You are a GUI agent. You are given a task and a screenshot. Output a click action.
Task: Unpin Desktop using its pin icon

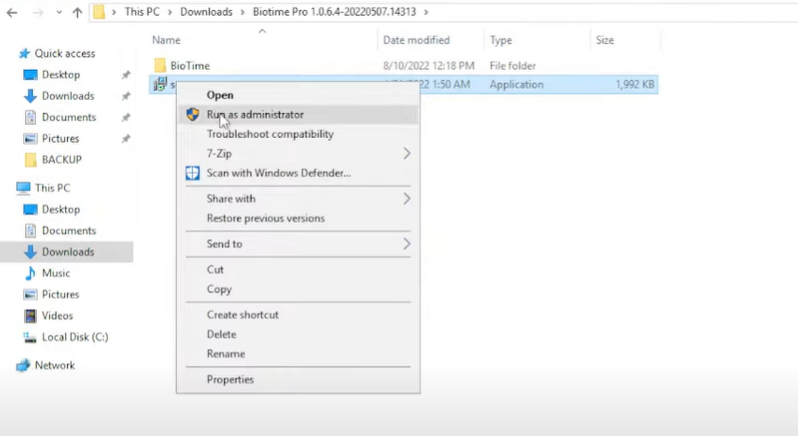(x=126, y=75)
